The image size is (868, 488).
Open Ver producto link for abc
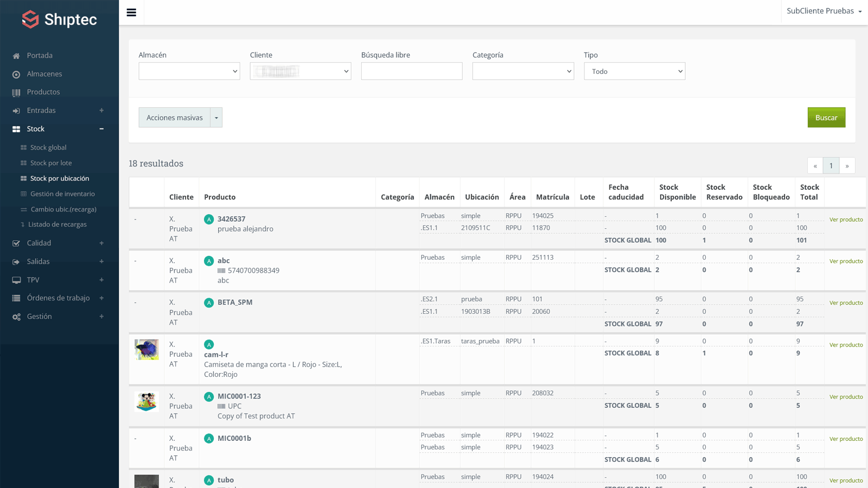(x=846, y=261)
